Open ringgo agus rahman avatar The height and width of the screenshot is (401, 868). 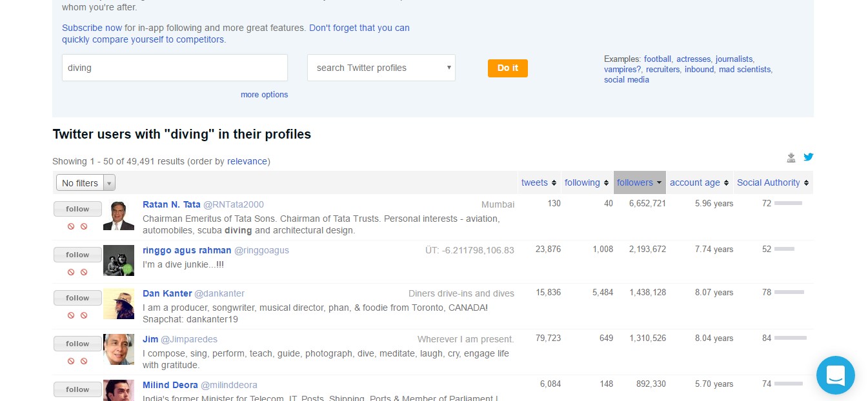119,260
